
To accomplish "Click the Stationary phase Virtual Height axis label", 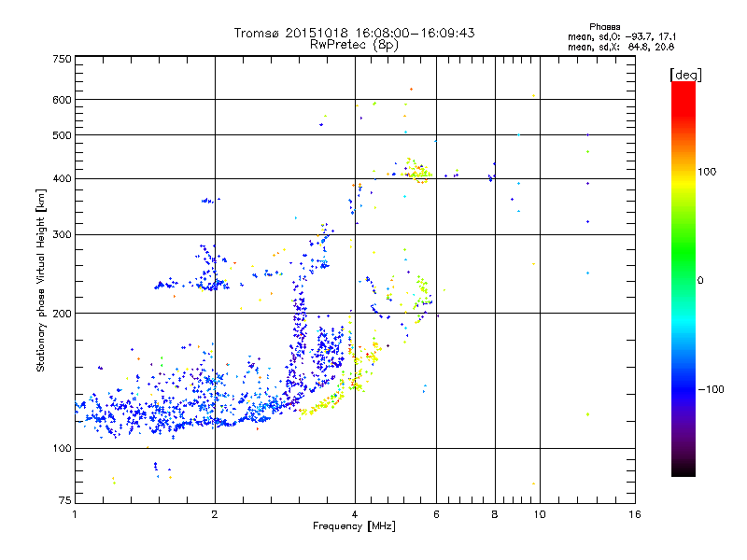I will click(41, 281).
